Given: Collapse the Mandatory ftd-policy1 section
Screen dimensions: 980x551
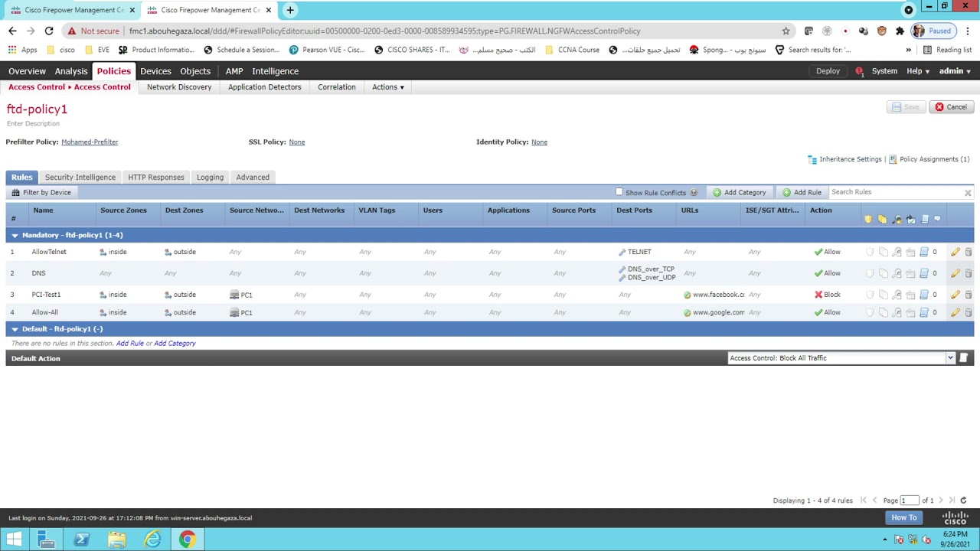Looking at the screenshot, I should pos(15,236).
